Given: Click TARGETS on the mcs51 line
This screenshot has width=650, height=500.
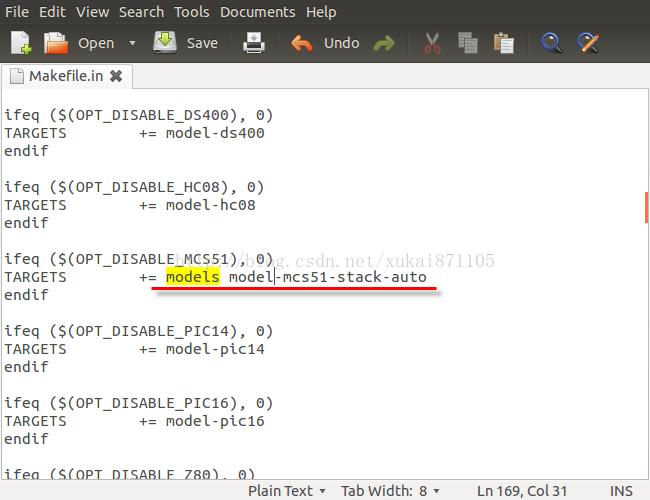Looking at the screenshot, I should click(x=35, y=277).
